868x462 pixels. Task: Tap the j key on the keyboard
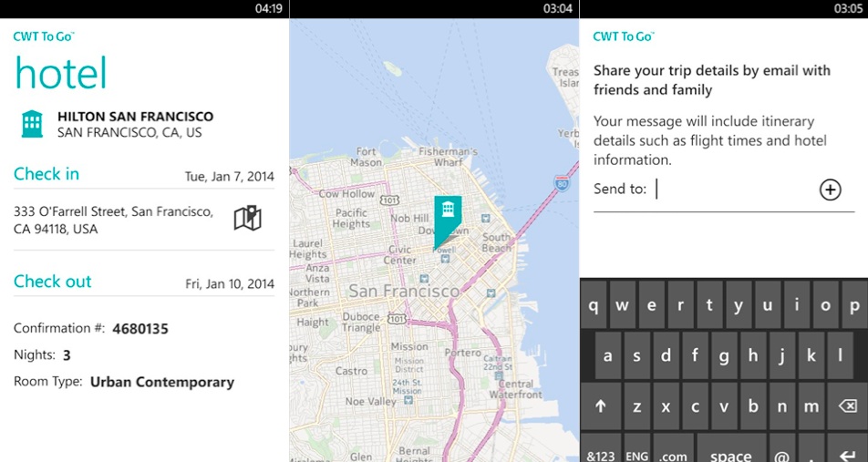(x=782, y=355)
